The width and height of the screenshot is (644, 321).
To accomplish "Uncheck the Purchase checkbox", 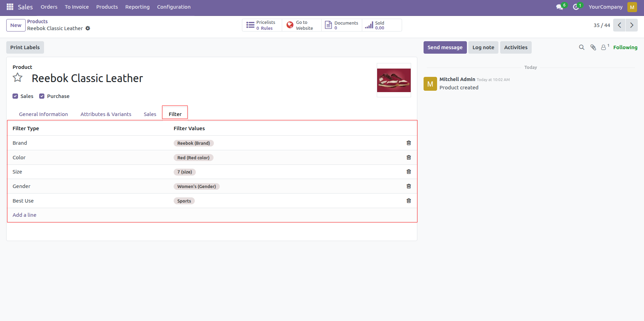I will (42, 96).
